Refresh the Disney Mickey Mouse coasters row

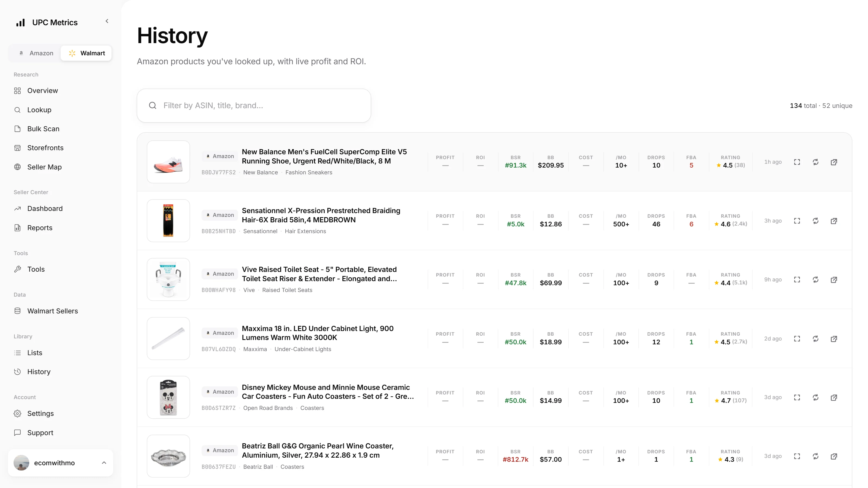point(815,397)
